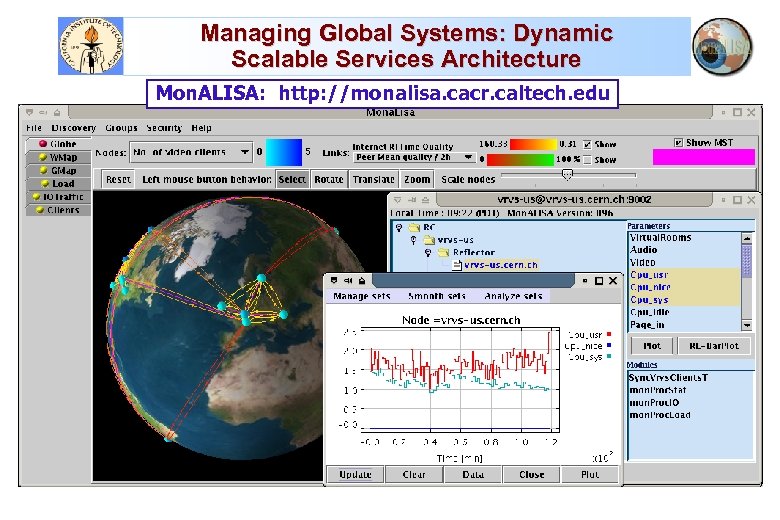Click the Update button in the chart window
Screen dimensions: 780x520
coord(355,475)
